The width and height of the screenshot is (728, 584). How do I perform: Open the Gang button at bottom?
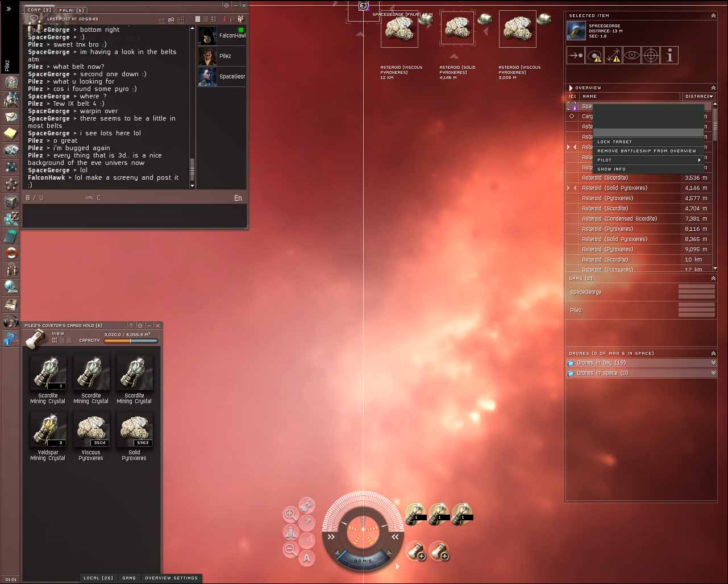coord(129,578)
